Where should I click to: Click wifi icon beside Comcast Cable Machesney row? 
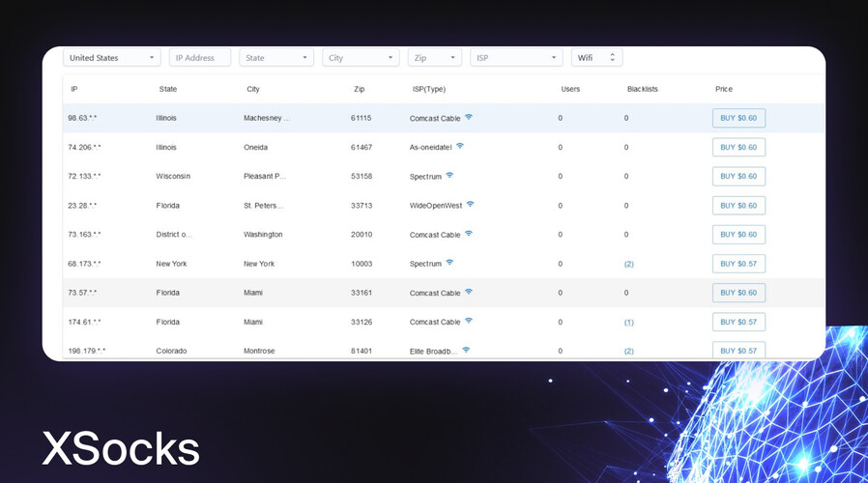(469, 117)
